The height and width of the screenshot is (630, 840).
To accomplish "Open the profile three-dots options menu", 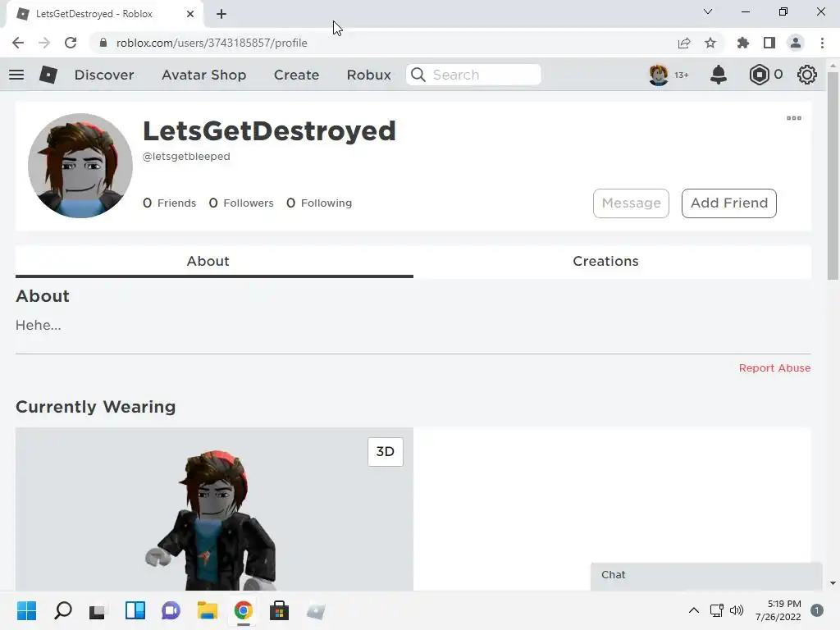I will click(793, 118).
